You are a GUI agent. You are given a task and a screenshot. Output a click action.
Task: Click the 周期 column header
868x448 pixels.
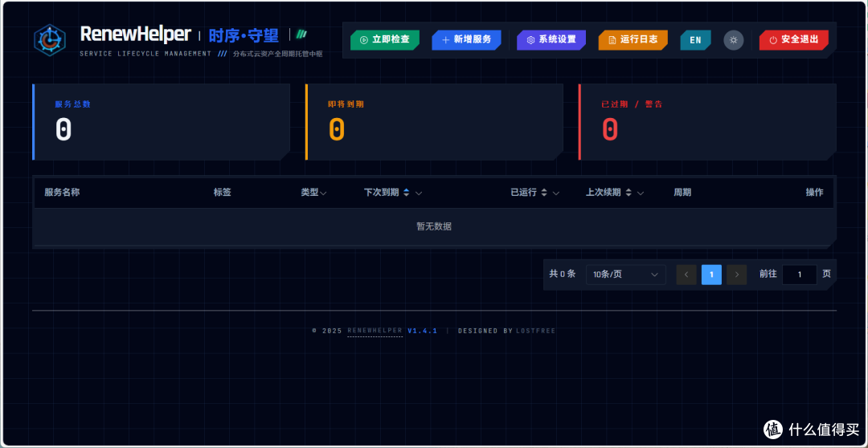(x=682, y=193)
